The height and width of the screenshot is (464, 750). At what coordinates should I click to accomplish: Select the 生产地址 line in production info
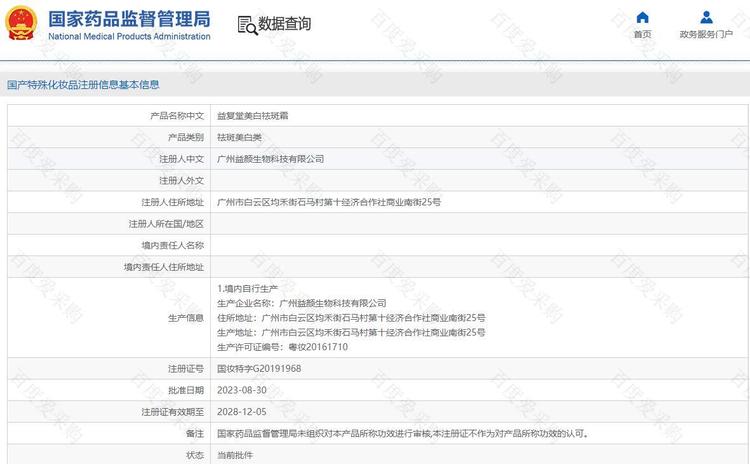[351, 332]
